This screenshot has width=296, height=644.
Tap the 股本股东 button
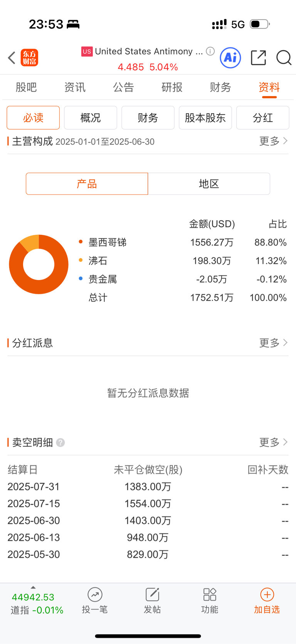click(205, 118)
